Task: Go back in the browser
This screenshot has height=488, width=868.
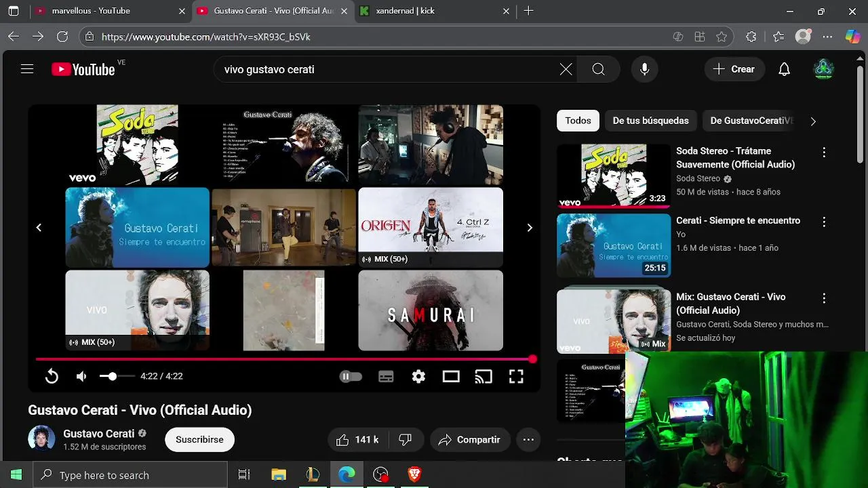Action: tap(14, 37)
